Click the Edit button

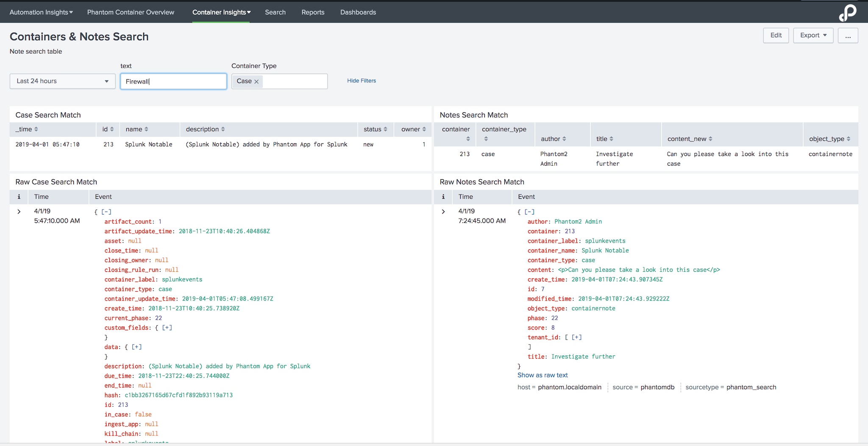pyautogui.click(x=776, y=36)
